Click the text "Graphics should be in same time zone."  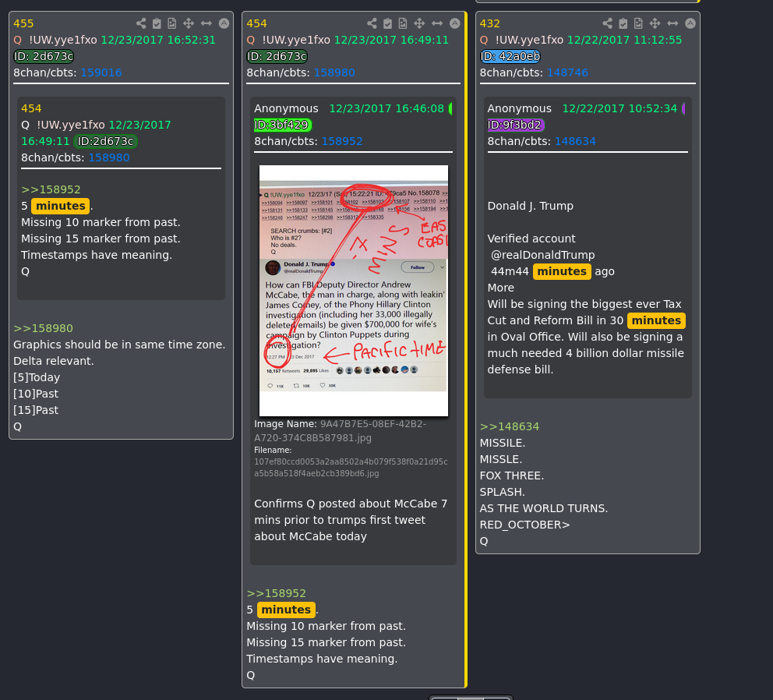119,345
